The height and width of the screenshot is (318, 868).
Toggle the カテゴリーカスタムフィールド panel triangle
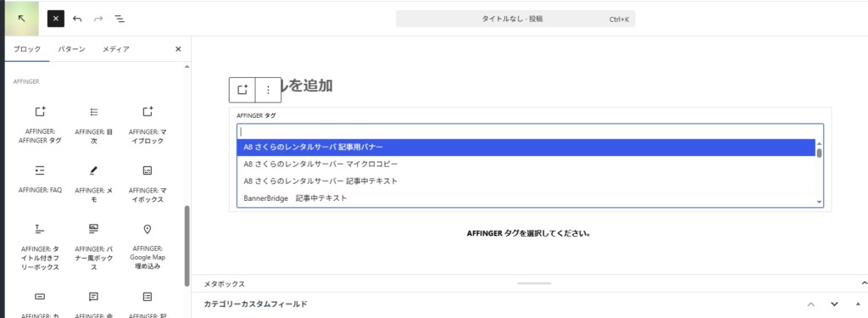(x=858, y=304)
